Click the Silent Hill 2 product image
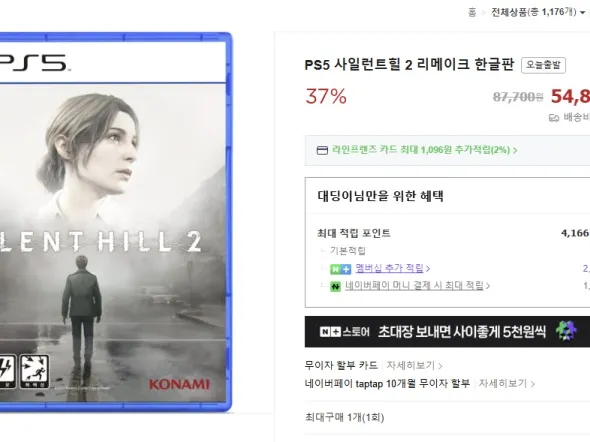 [115, 222]
